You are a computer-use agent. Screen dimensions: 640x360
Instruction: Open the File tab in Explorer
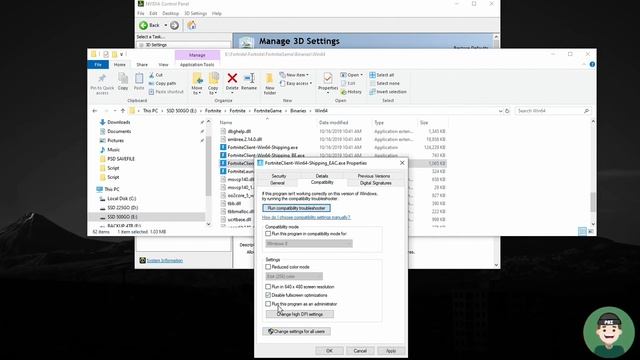(x=98, y=64)
